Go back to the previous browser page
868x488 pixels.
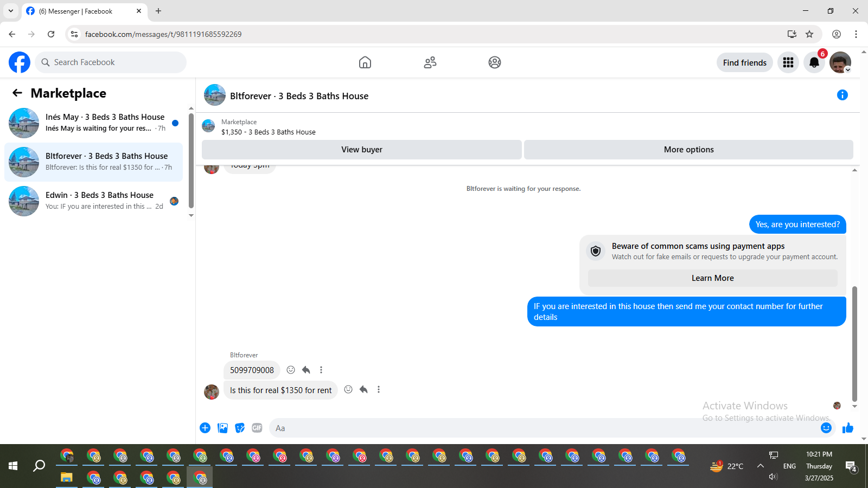click(12, 34)
